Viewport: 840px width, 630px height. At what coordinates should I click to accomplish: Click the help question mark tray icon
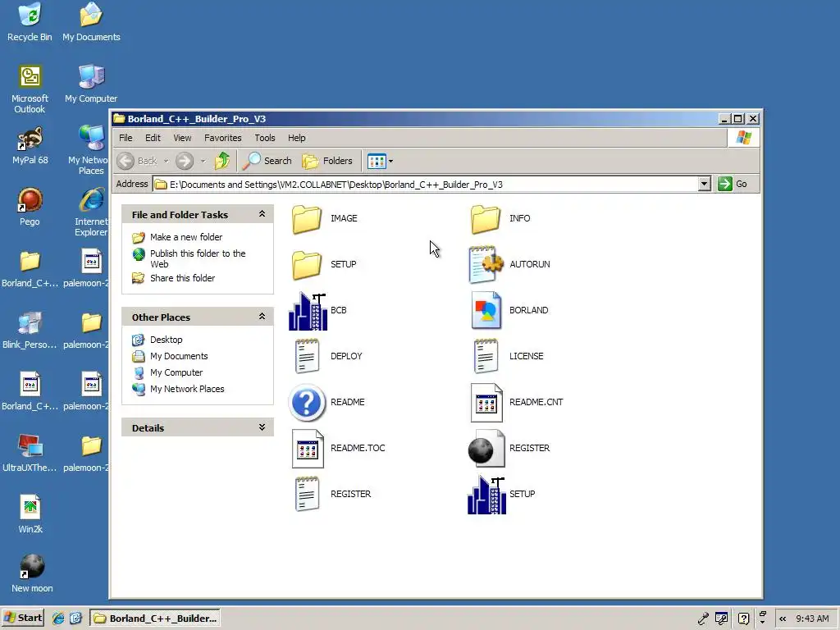743,619
